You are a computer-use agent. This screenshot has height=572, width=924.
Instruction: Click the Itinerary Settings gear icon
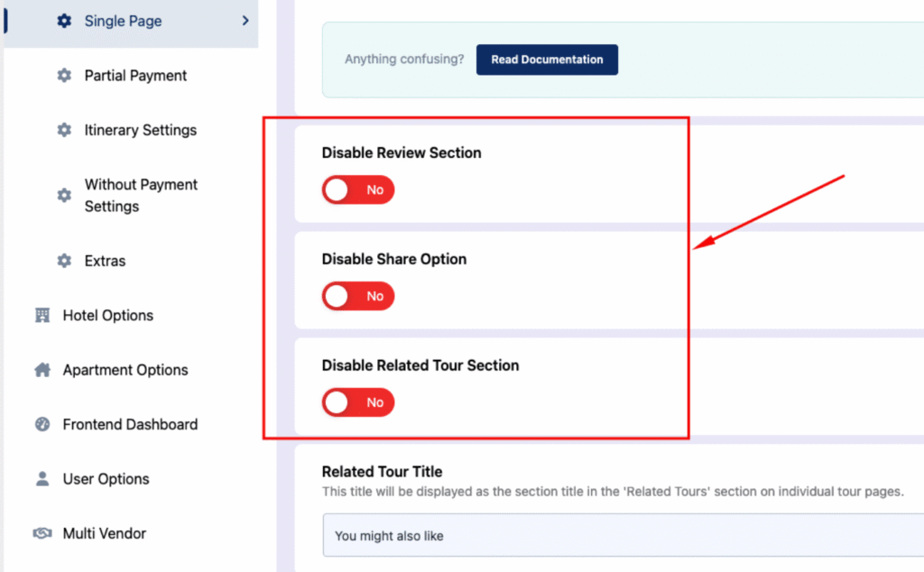click(x=64, y=130)
